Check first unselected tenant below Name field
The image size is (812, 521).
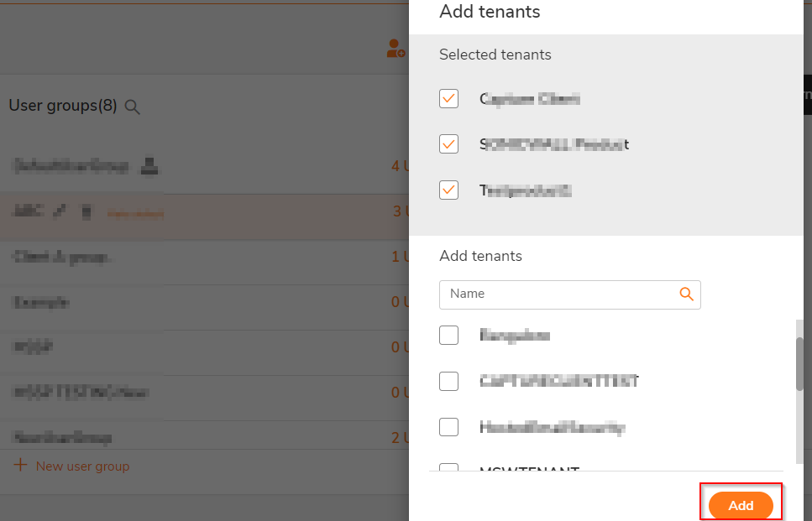448,335
